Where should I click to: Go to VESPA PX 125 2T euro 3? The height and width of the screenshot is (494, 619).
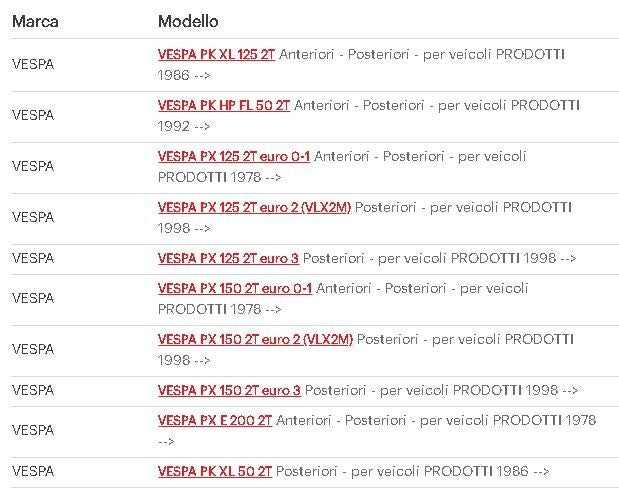[x=228, y=258]
